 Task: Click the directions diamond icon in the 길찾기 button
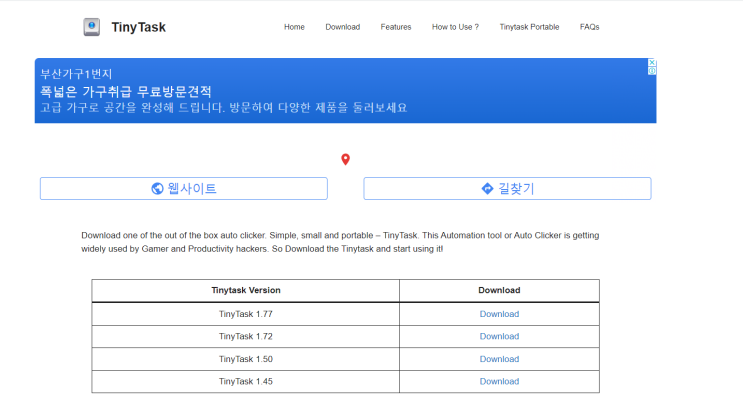coord(487,189)
